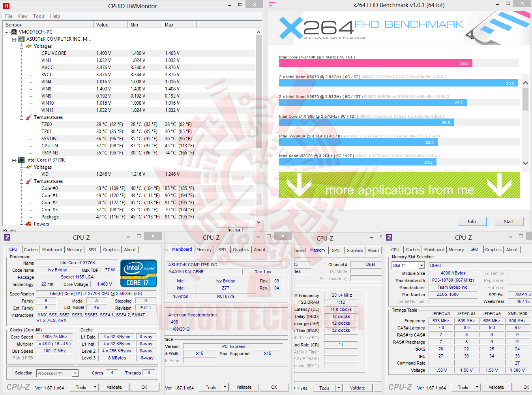Click the Info button in x264 Benchmark
Screen dimensions: 532x395
472,222
